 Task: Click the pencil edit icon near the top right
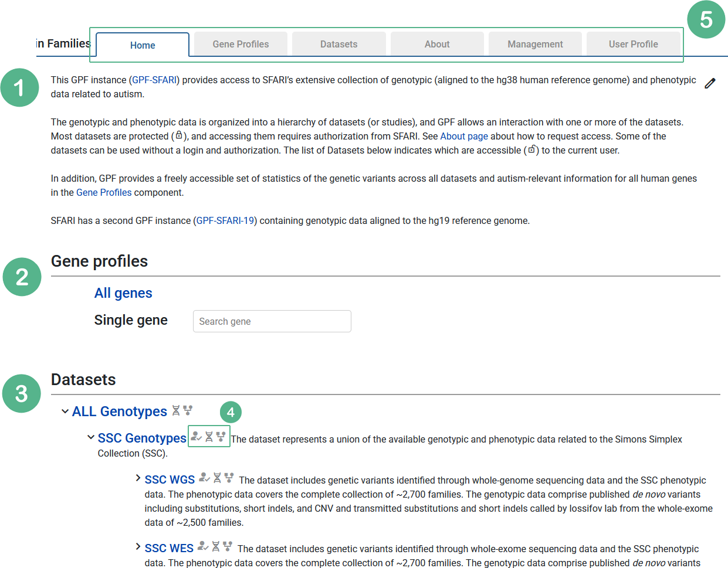coord(710,83)
